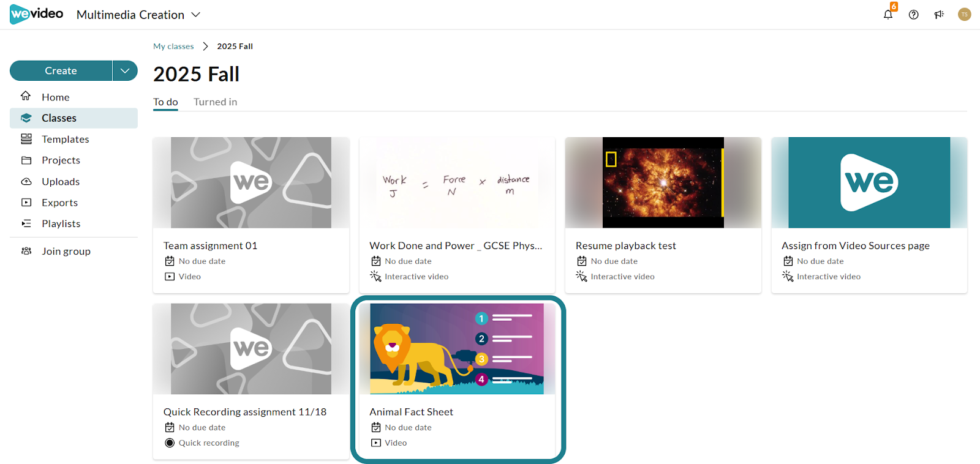Open the Multimedia Creation dropdown

tap(138, 15)
